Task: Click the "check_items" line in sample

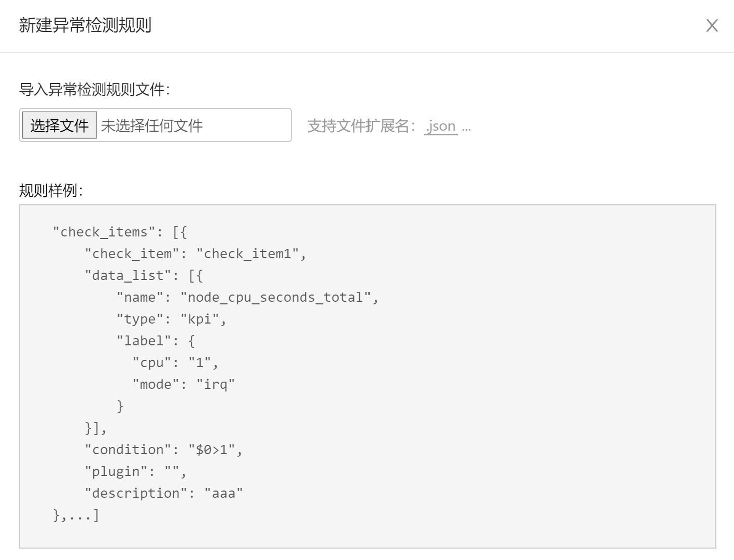Action: 119,232
